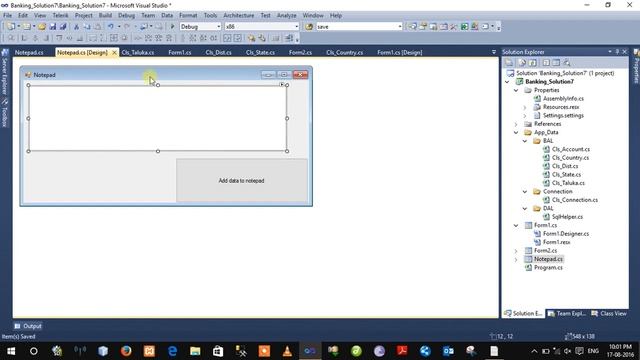The height and width of the screenshot is (360, 640).
Task: Click the Open File folder icon
Action: click(42, 27)
